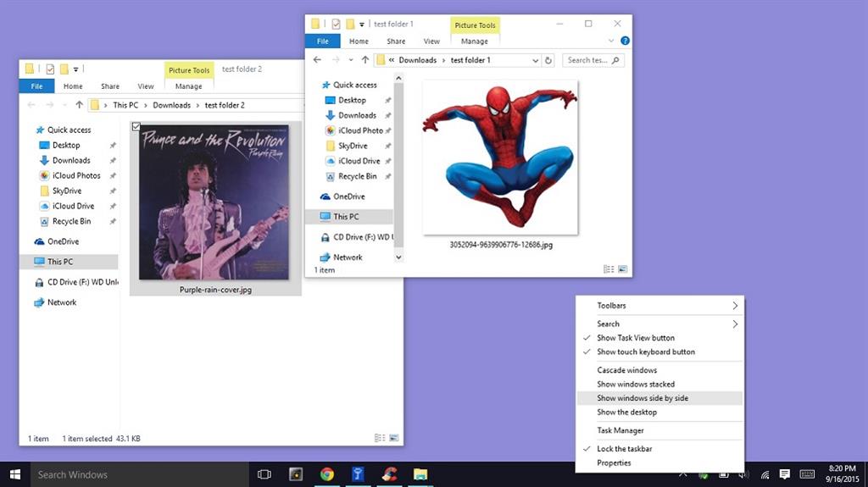Open Quick Access Toolbar dropdown in test folder 1
868x487 pixels.
(x=362, y=25)
